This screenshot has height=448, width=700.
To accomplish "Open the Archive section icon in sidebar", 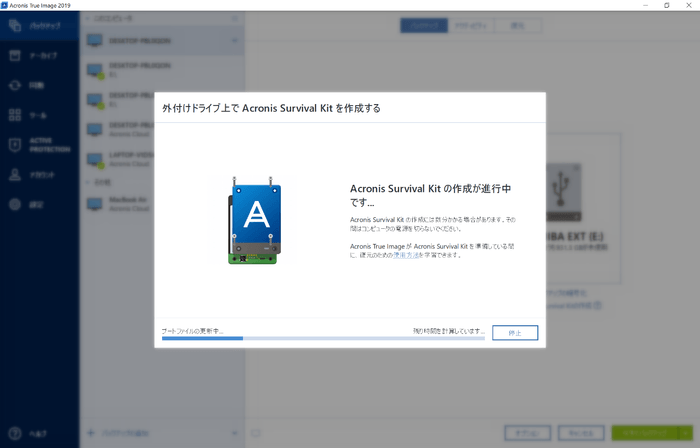I will [x=15, y=55].
